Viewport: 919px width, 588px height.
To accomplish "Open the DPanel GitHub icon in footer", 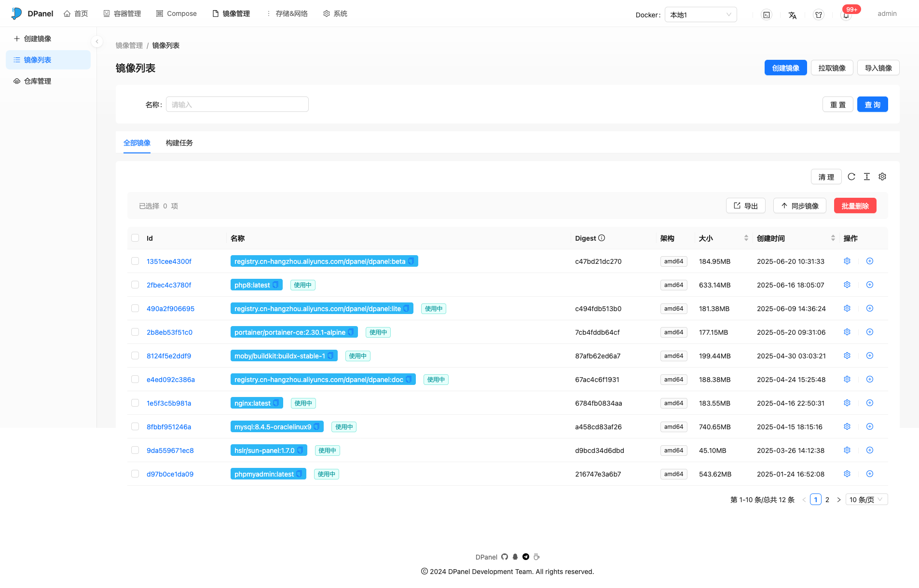I will click(x=505, y=557).
